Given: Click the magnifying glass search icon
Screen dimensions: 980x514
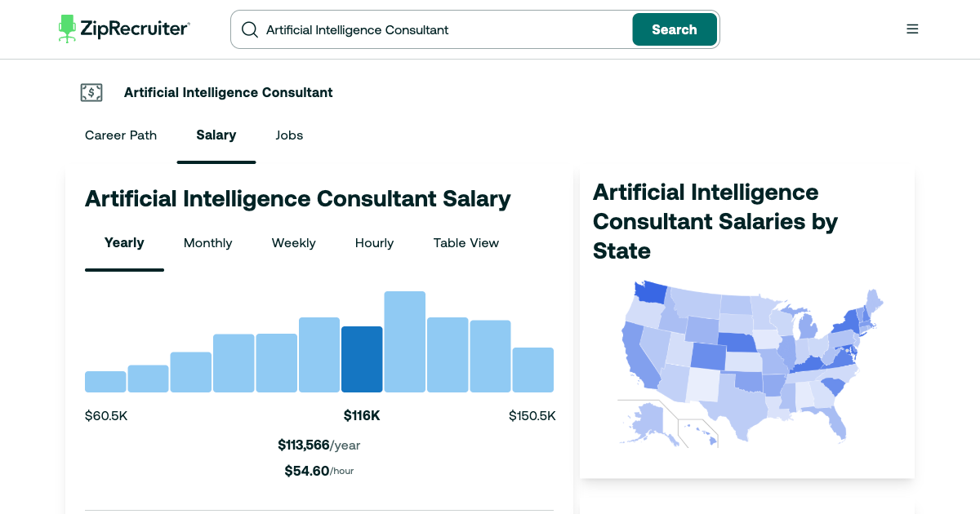Looking at the screenshot, I should [250, 29].
